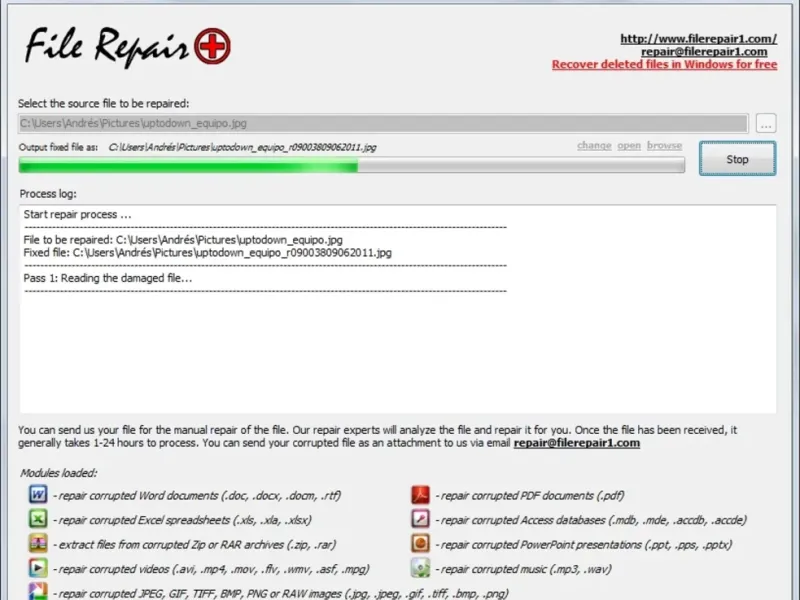Click the File Repair red cross logo

[212, 46]
